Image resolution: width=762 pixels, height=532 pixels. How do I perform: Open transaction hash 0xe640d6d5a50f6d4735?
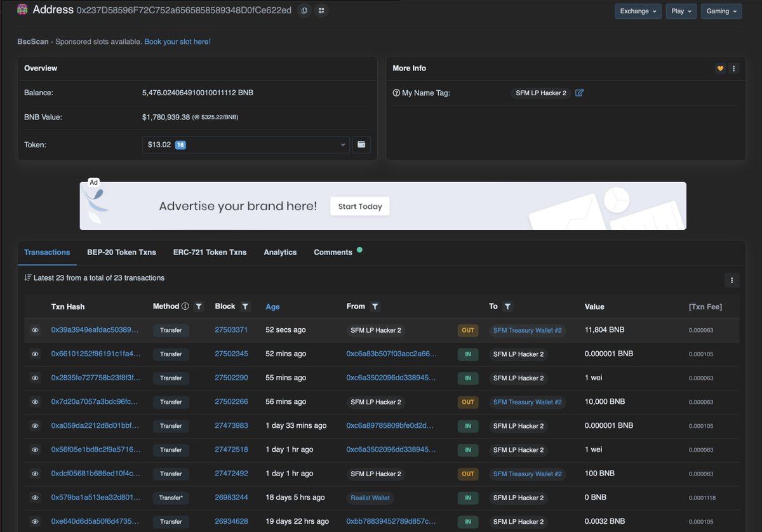point(95,521)
